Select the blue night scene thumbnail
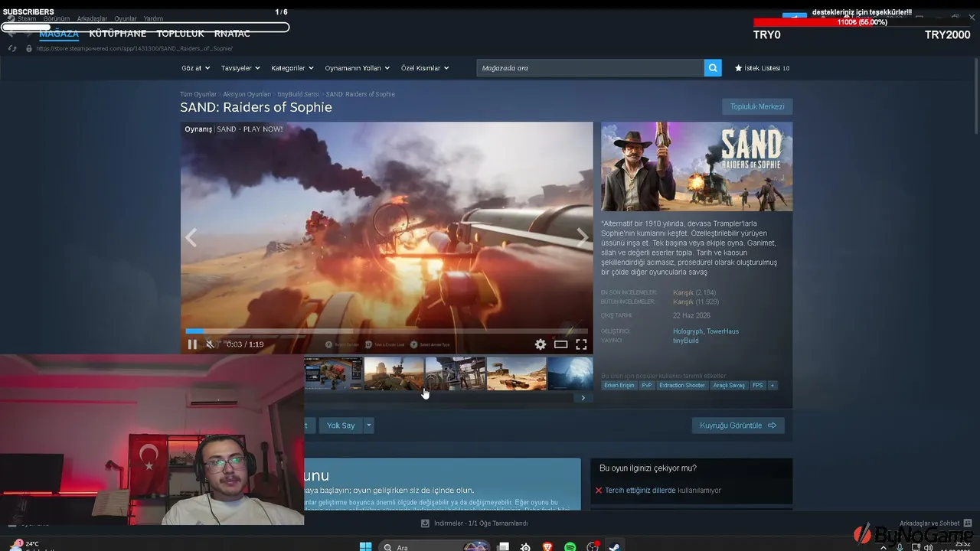980x551 pixels. pos(570,373)
